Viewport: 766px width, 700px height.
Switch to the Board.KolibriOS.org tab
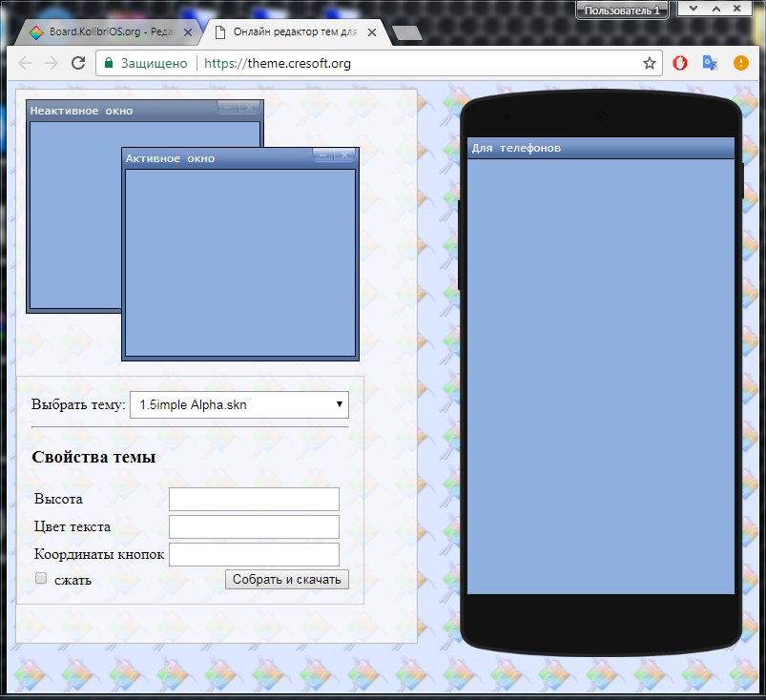coord(110,32)
